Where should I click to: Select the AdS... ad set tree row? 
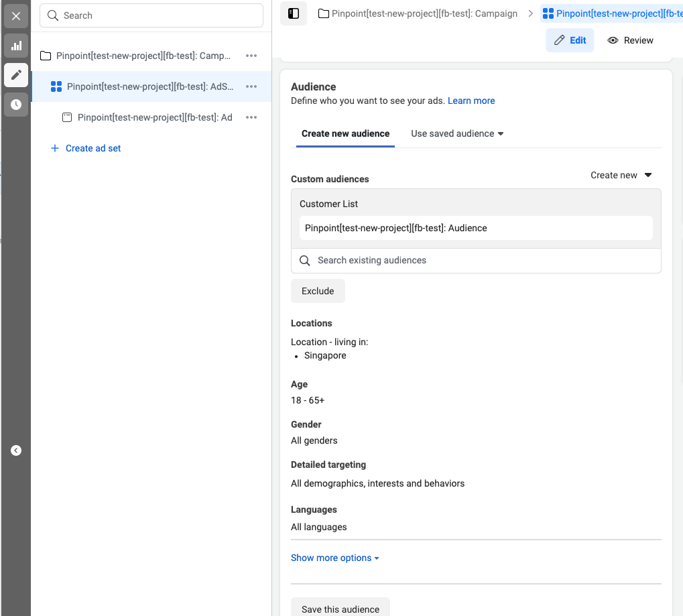coord(151,86)
